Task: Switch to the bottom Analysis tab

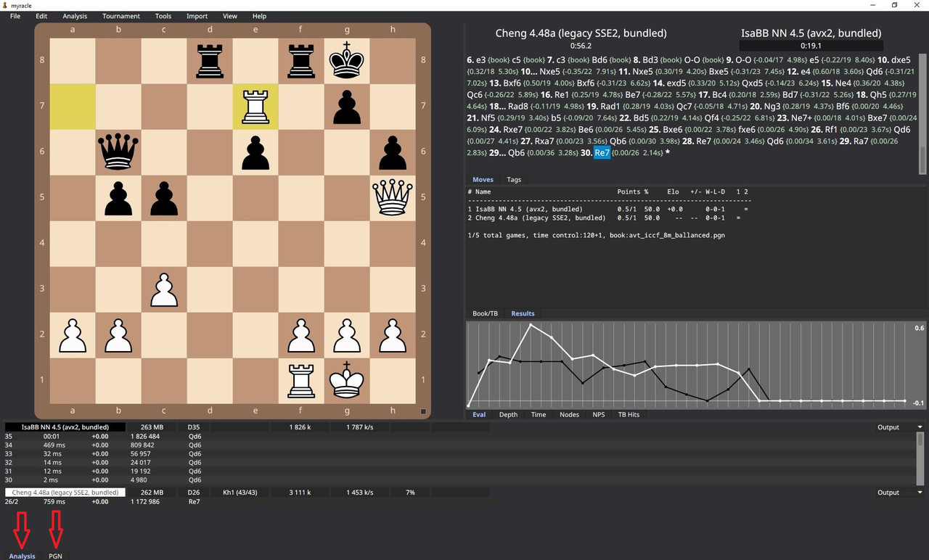Action: pyautogui.click(x=22, y=556)
